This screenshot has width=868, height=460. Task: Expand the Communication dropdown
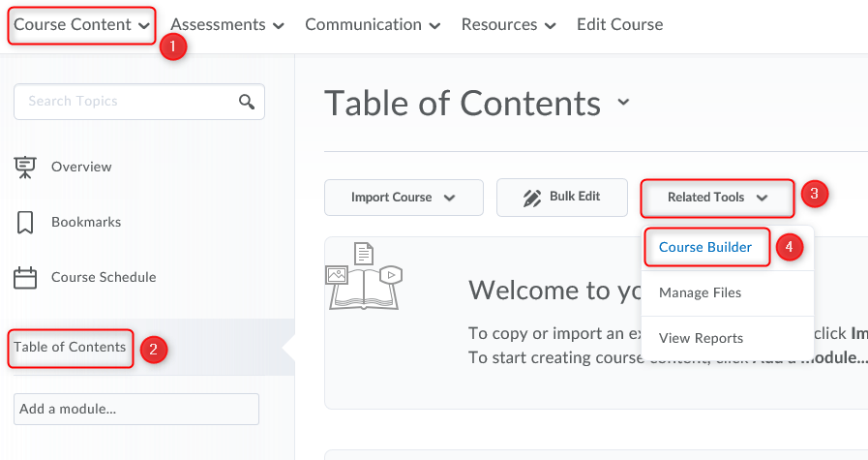click(373, 25)
